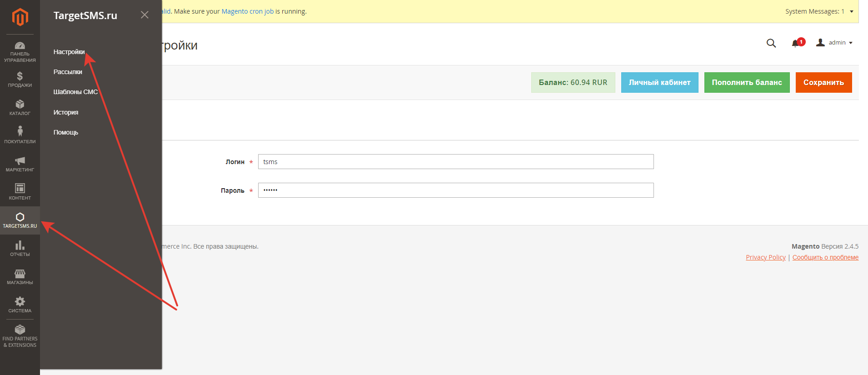
Task: Open the Privacy Policy link
Action: pos(766,257)
